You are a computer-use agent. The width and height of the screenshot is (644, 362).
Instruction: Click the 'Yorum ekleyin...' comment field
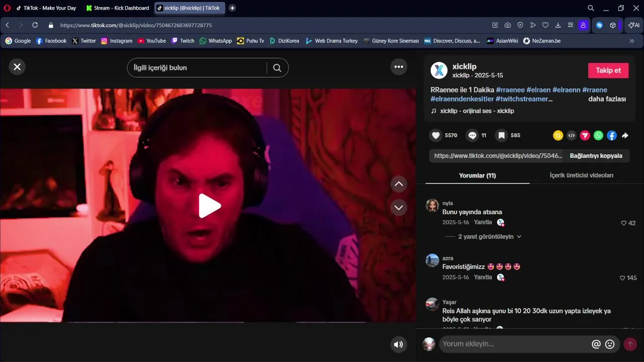tap(514, 344)
